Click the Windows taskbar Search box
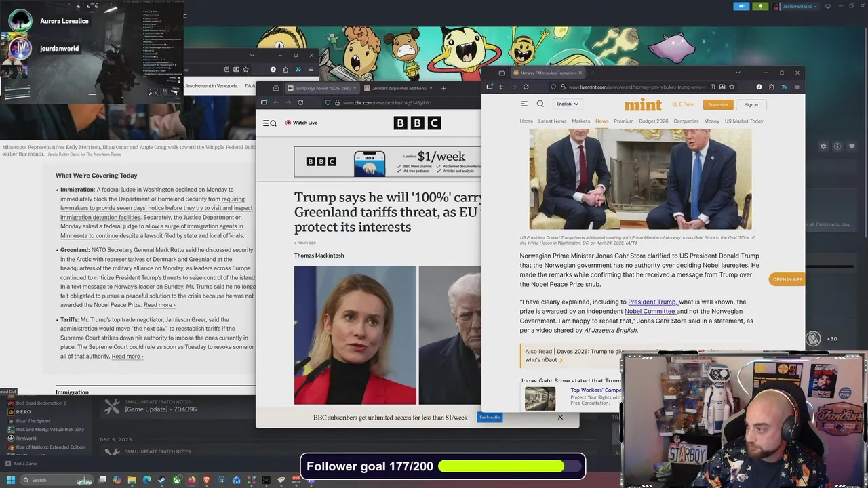 (x=56, y=480)
